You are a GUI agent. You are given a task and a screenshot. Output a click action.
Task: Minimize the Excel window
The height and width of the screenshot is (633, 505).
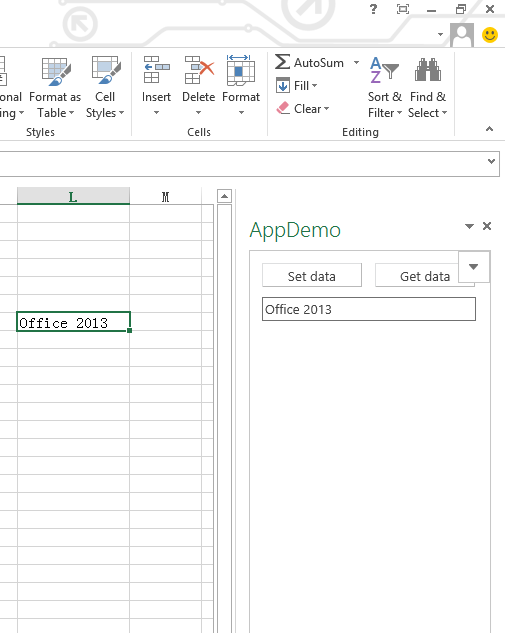432,9
